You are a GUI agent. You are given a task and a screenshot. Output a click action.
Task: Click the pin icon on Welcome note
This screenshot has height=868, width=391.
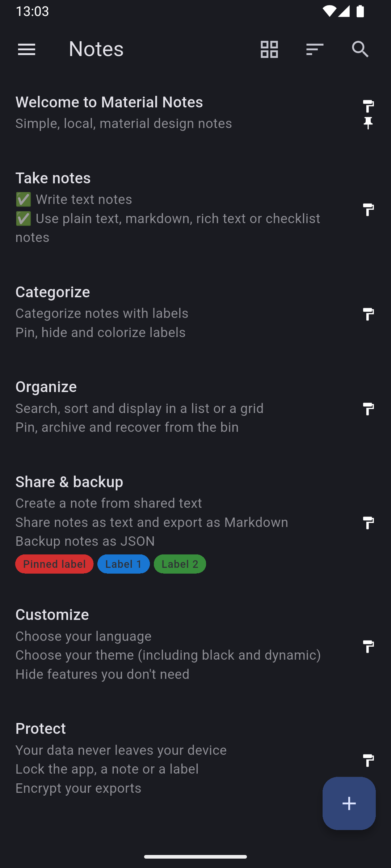pyautogui.click(x=368, y=123)
